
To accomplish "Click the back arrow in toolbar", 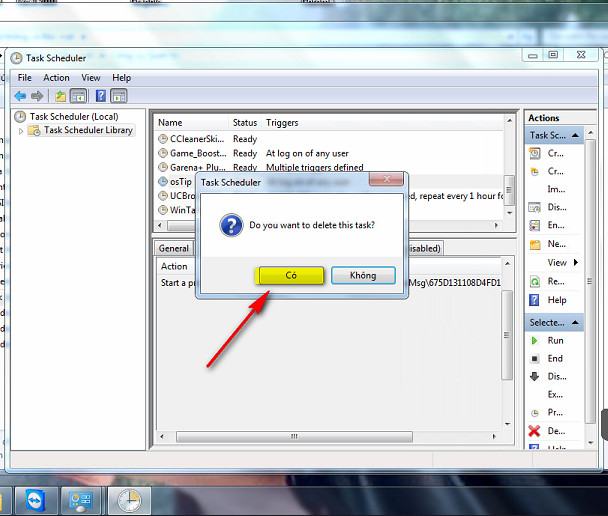I will 20,96.
